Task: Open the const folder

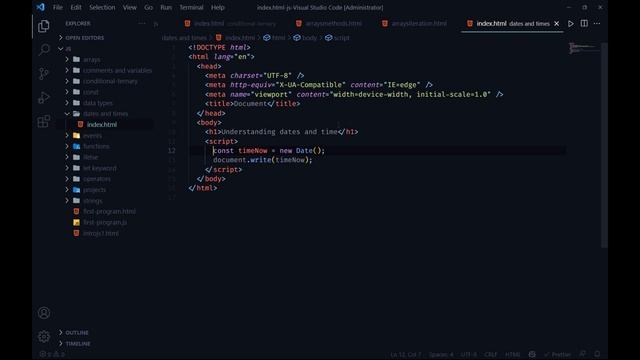Action: [x=91, y=92]
